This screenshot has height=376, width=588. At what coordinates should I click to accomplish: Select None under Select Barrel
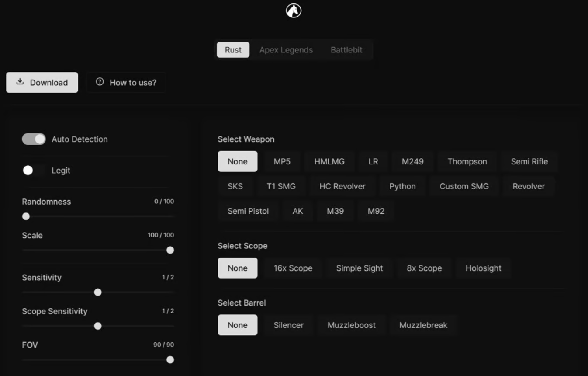pyautogui.click(x=238, y=325)
